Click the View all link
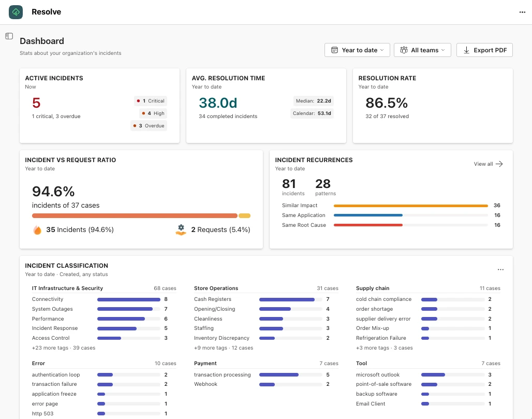 (x=488, y=164)
